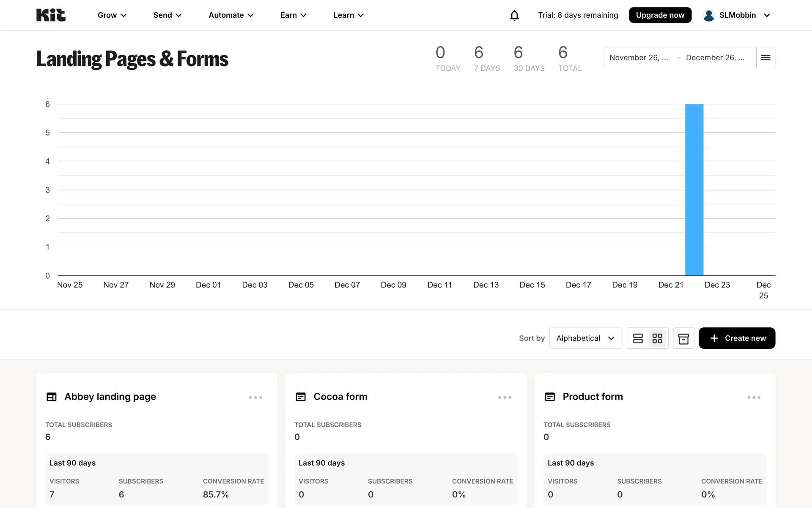Click the SLMobbin profile avatar

pyautogui.click(x=709, y=15)
